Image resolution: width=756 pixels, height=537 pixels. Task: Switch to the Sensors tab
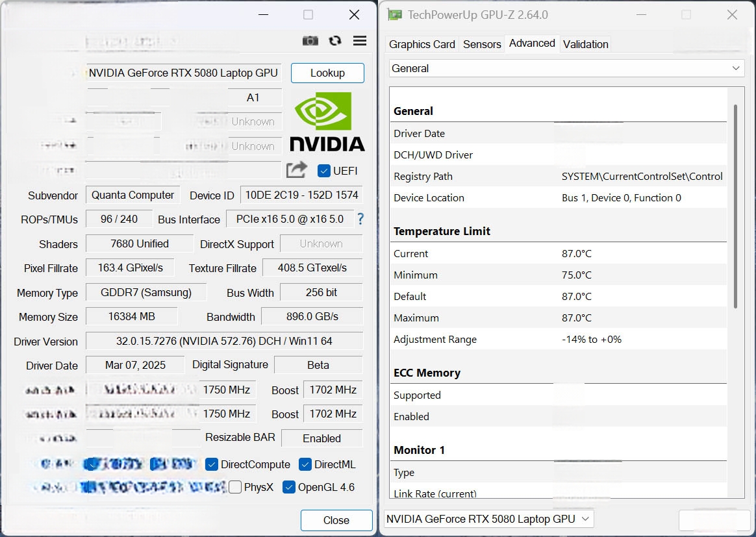click(482, 44)
